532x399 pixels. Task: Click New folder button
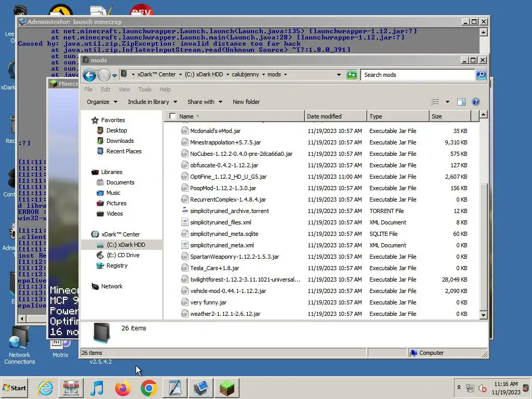tap(246, 102)
